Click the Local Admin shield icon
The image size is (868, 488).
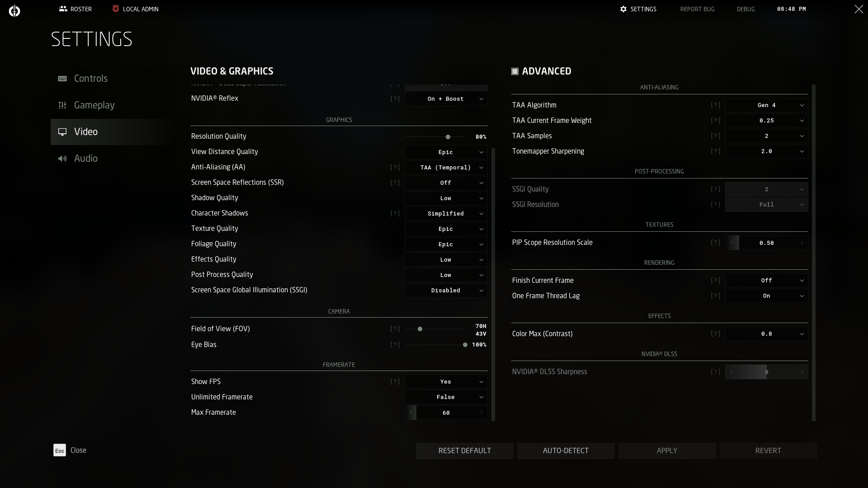pos(116,9)
